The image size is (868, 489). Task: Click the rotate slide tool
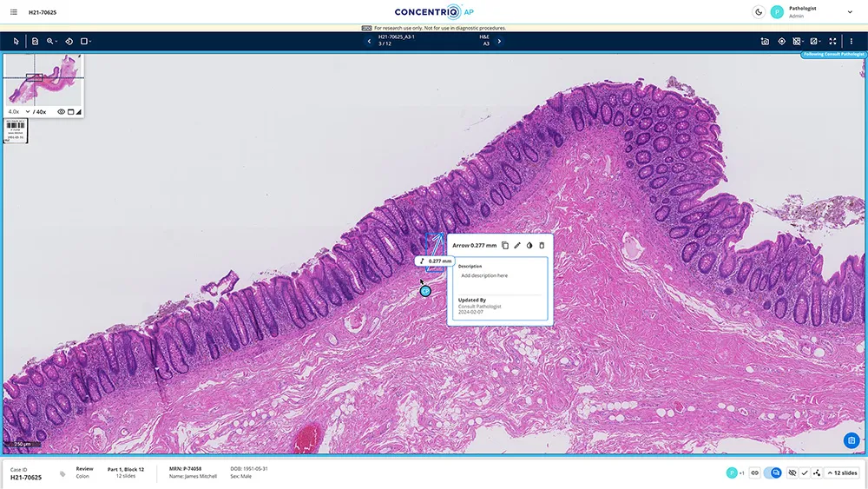[69, 41]
